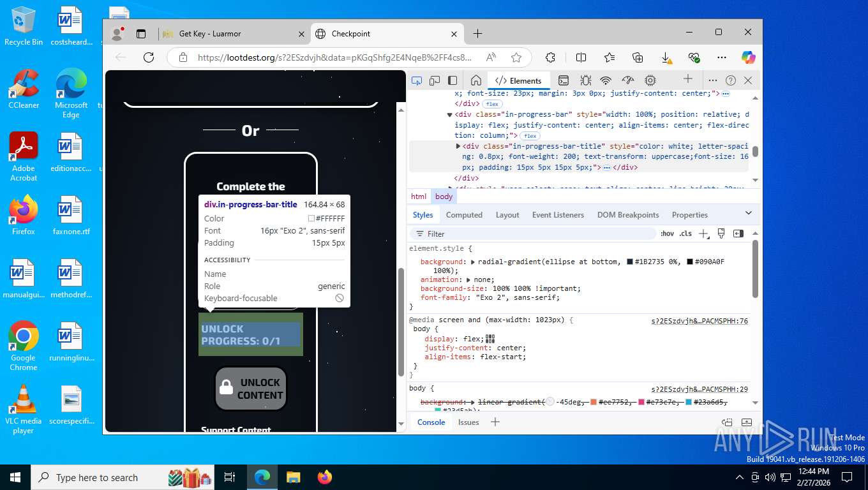
Task: Switch to Issues drawer tab
Action: pos(468,422)
